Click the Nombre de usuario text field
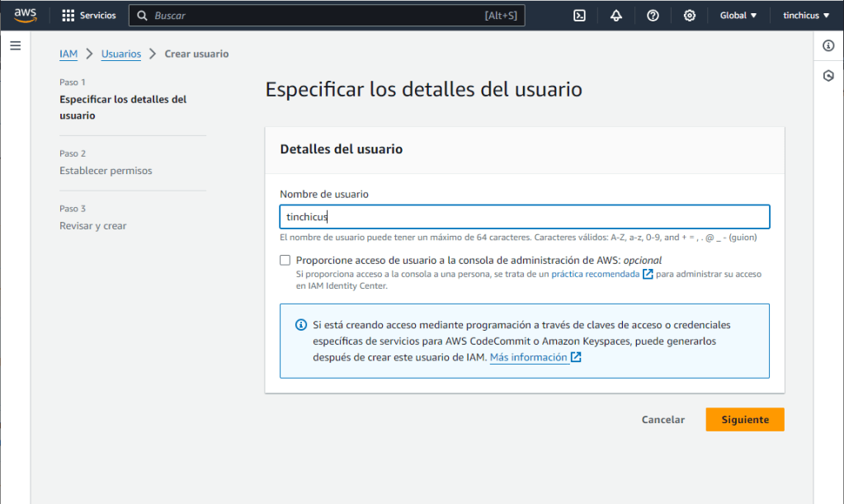Screen dimensions: 844x504 tap(525, 217)
